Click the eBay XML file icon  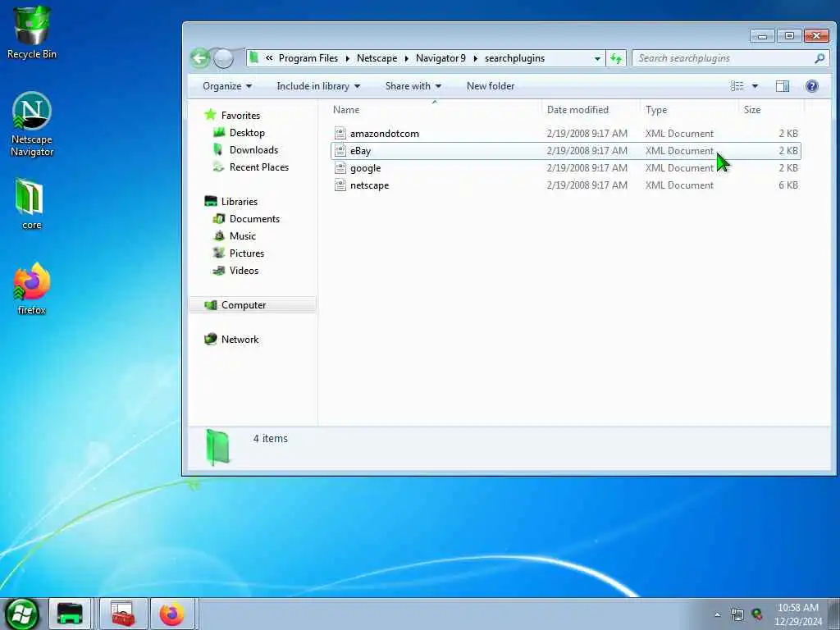[340, 151]
